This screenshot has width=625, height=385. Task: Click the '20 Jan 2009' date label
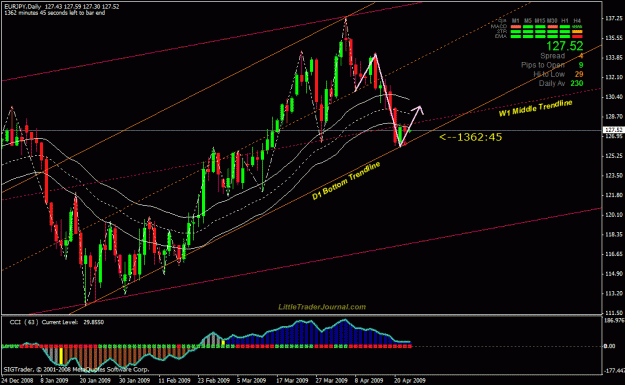[95, 381]
